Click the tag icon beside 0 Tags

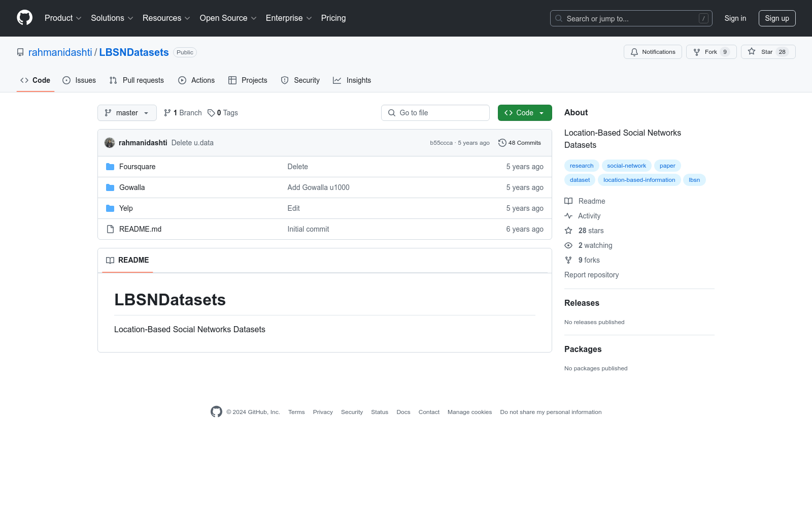point(211,113)
